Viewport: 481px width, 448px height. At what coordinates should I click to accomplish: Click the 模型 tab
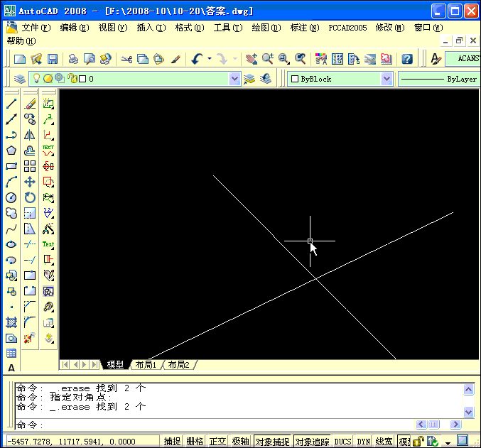point(115,365)
